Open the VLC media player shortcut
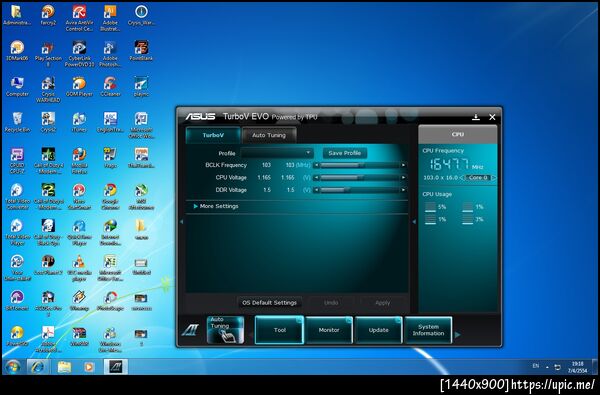600x395 pixels. 79,268
